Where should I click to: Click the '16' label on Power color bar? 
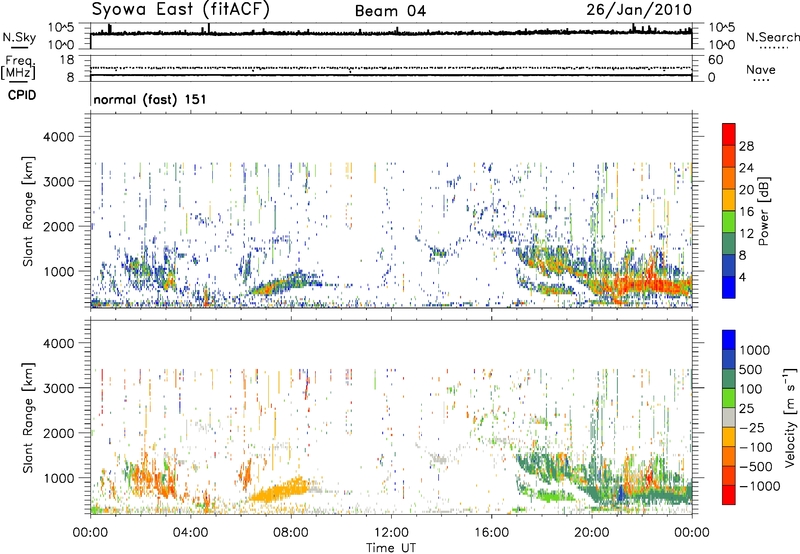pos(746,212)
